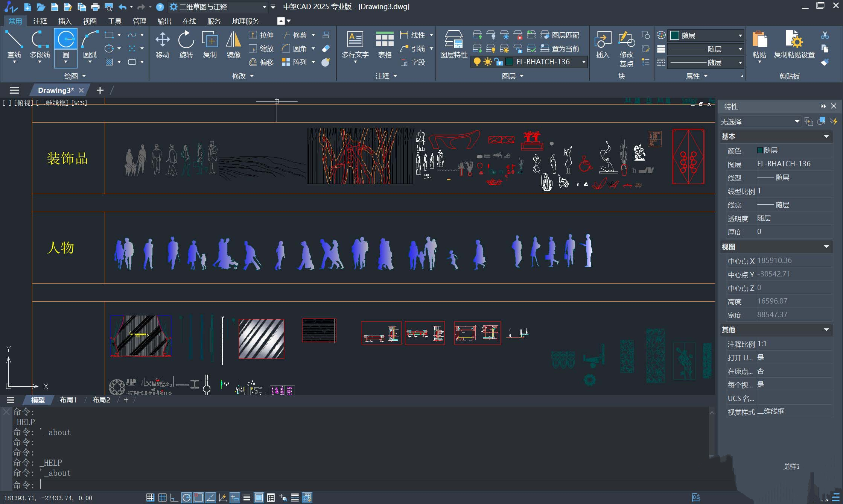Open the 无选择 selection dropdown
The image size is (843, 504).
coord(797,121)
